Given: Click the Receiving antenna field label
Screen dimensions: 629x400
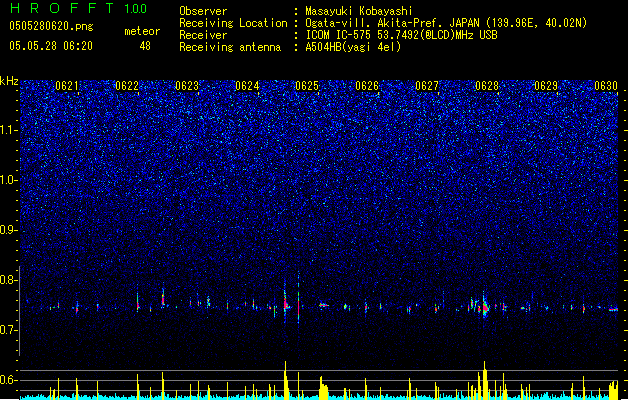Looking at the screenshot, I should pyautogui.click(x=230, y=47).
